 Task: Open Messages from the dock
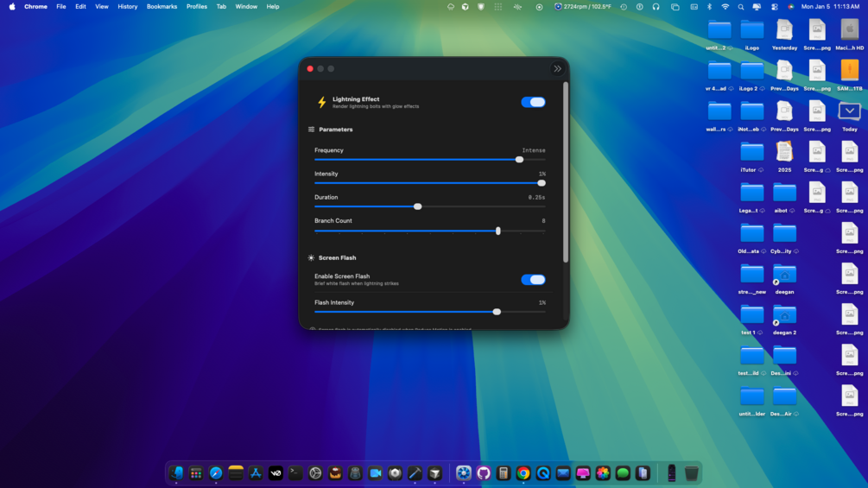pos(623,473)
